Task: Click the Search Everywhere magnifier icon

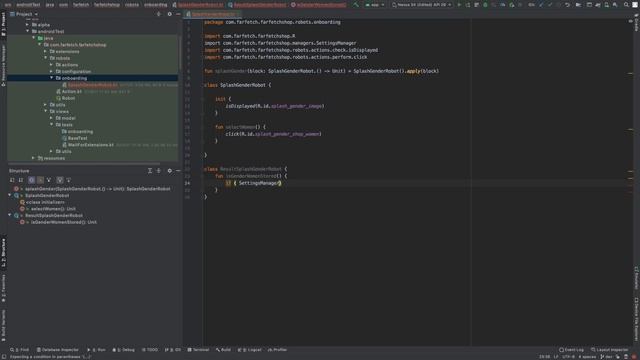Action: [626, 5]
